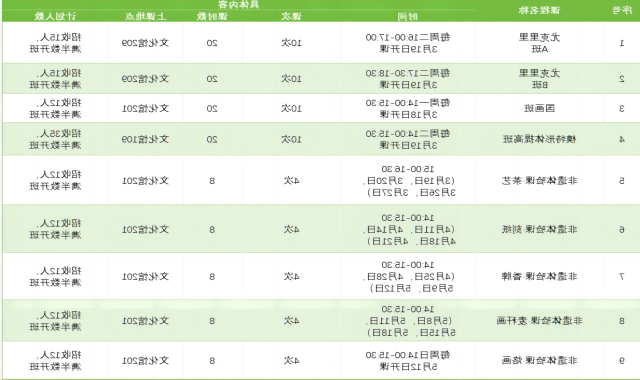Click 4次 in the 茶艺 row

291,180
